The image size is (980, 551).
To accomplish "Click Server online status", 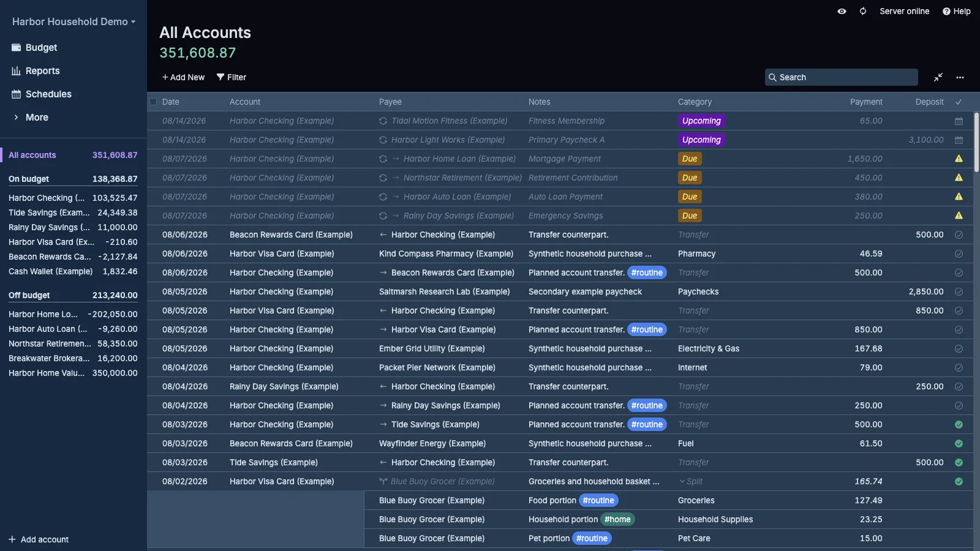I will coord(904,11).
